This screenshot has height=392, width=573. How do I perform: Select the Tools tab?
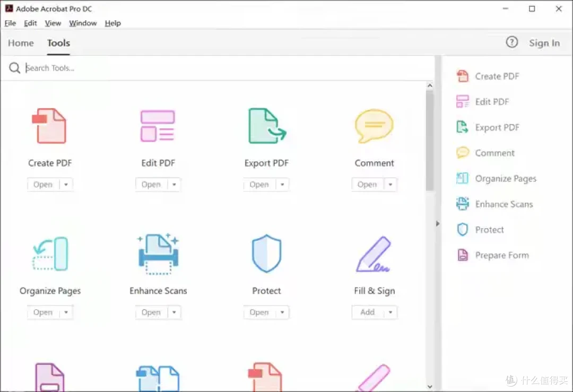(x=58, y=43)
